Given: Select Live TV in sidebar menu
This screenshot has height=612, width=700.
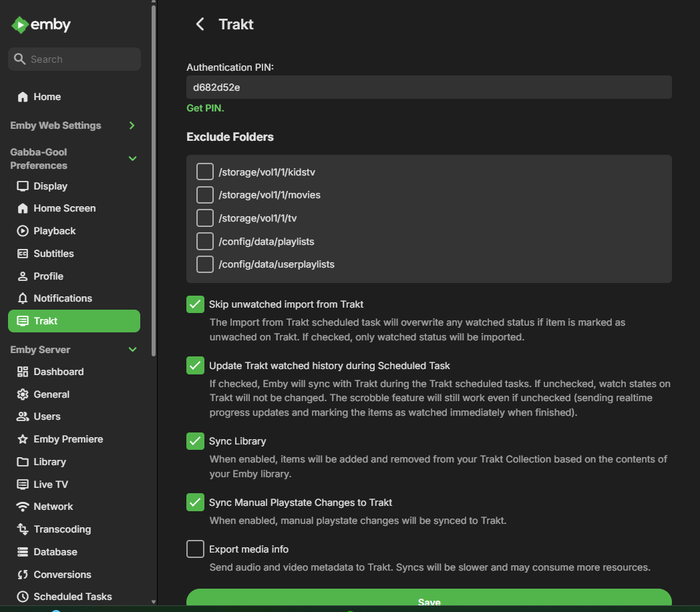Looking at the screenshot, I should (x=51, y=485).
